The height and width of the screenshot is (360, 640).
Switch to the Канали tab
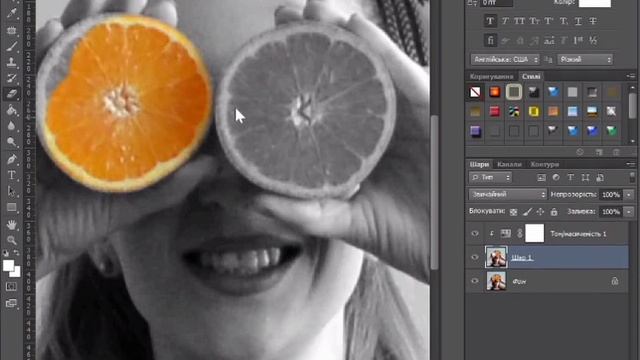pos(509,164)
